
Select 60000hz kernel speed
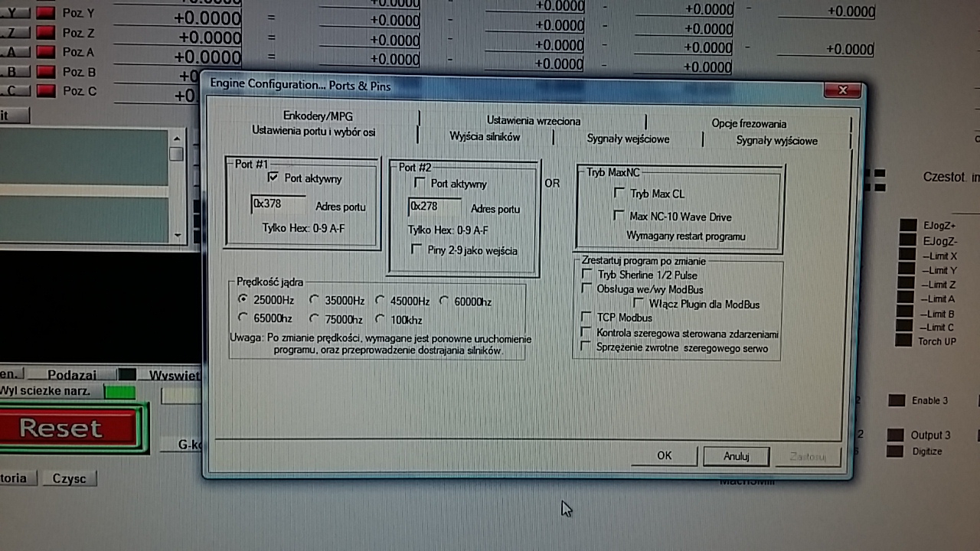click(x=444, y=301)
